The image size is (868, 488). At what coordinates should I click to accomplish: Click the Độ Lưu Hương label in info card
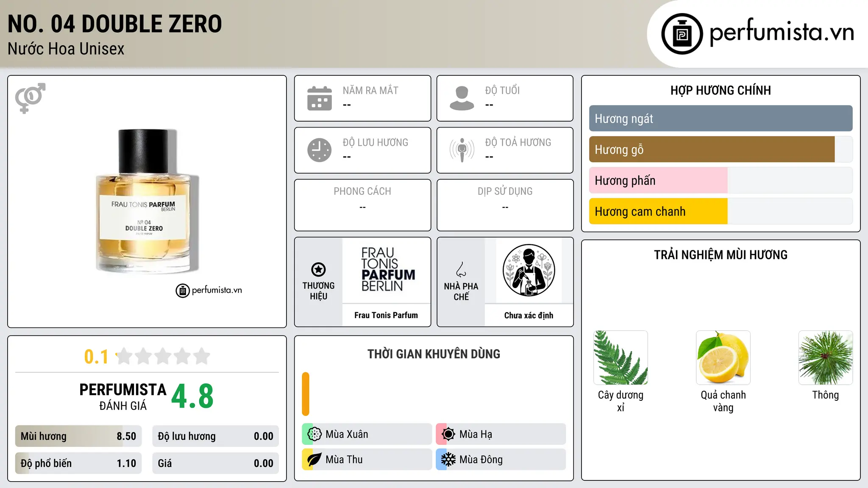click(x=376, y=142)
